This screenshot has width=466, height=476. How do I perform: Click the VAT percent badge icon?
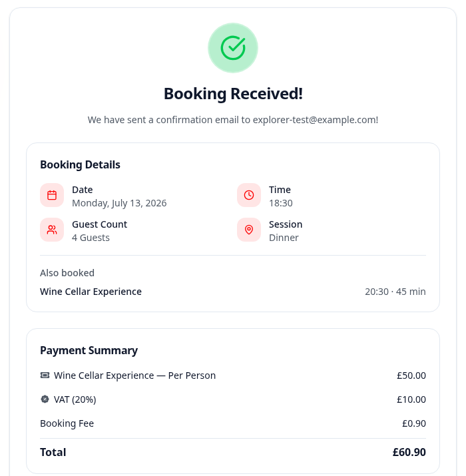(45, 399)
